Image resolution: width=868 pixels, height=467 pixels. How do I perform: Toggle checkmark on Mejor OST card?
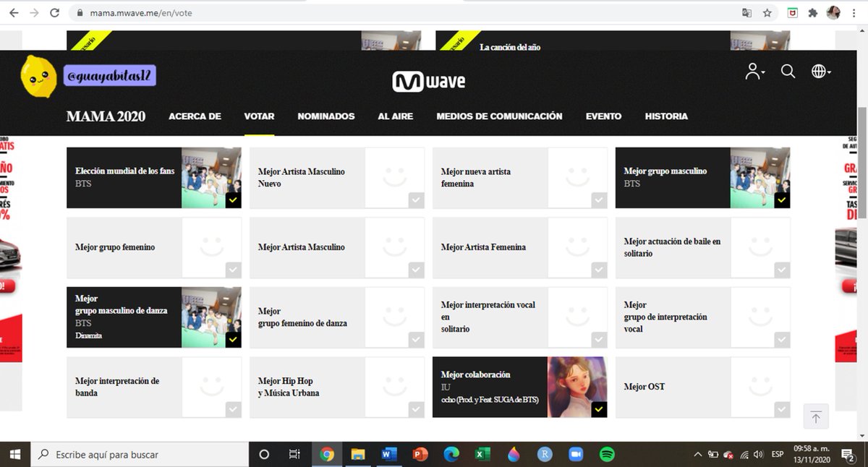click(x=782, y=410)
